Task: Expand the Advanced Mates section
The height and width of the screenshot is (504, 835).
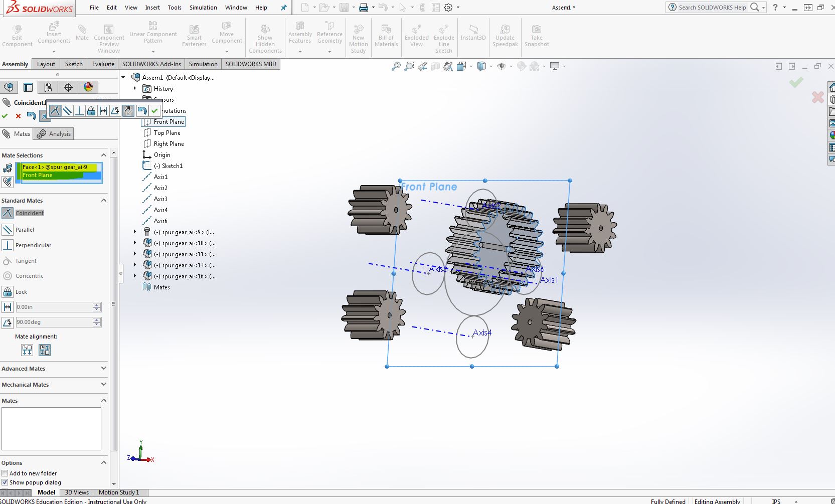Action: tap(104, 369)
